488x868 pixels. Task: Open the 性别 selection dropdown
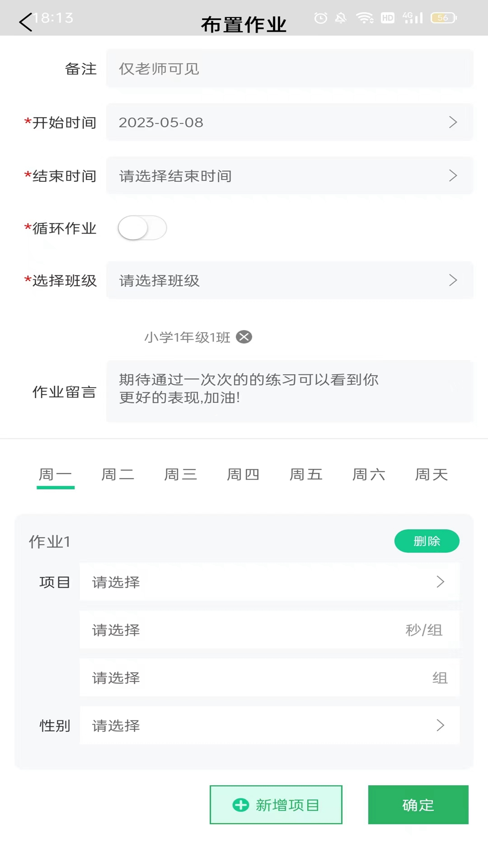(x=269, y=725)
